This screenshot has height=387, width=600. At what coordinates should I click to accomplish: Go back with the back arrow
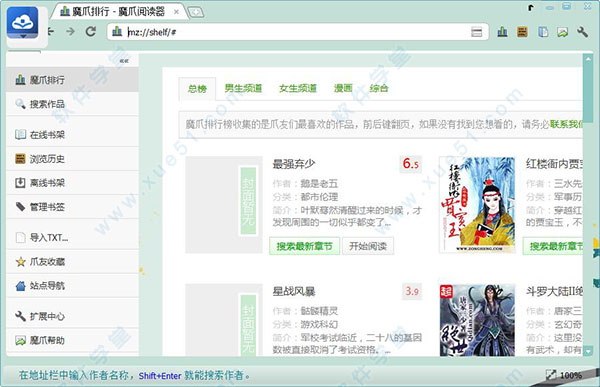pyautogui.click(x=51, y=31)
